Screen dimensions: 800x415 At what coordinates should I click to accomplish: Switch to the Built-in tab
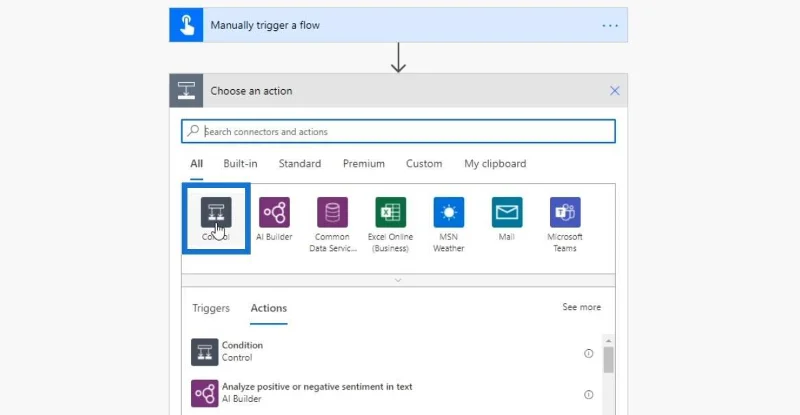(x=240, y=164)
